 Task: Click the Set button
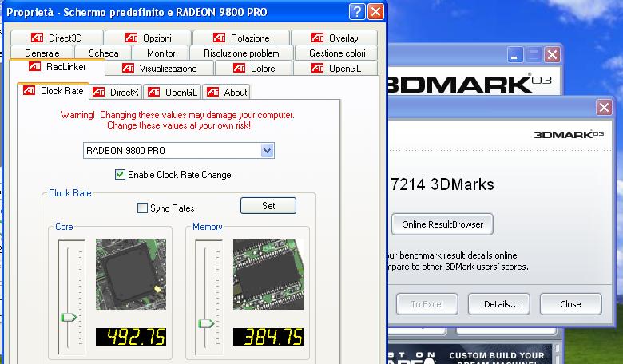268,206
